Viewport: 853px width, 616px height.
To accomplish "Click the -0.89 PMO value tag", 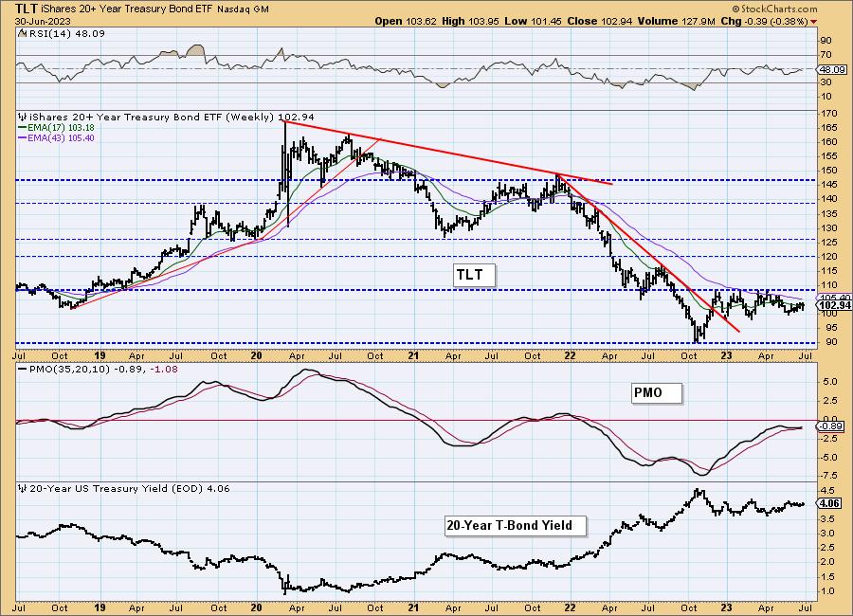I will 831,426.
